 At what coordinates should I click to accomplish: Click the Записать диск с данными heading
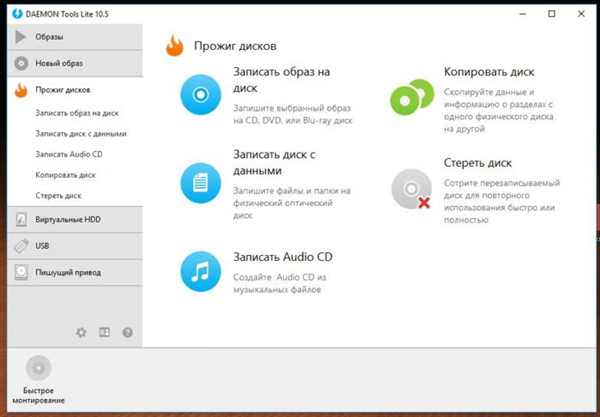pos(274,163)
